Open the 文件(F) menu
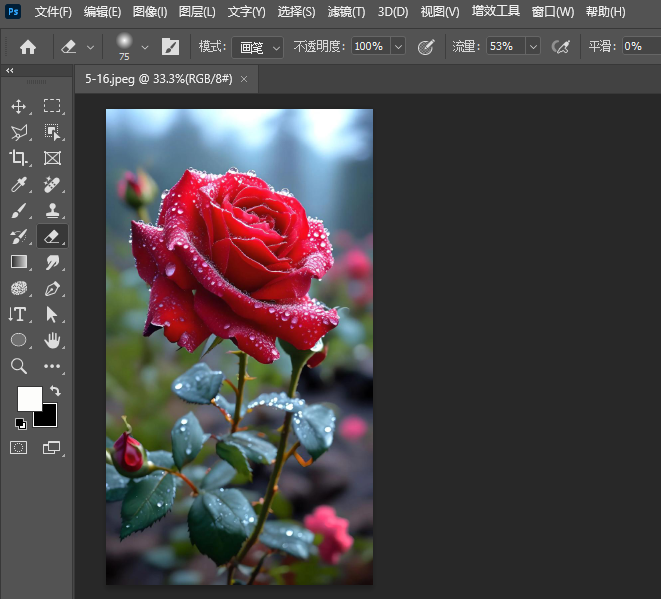The image size is (661, 599). pos(53,12)
